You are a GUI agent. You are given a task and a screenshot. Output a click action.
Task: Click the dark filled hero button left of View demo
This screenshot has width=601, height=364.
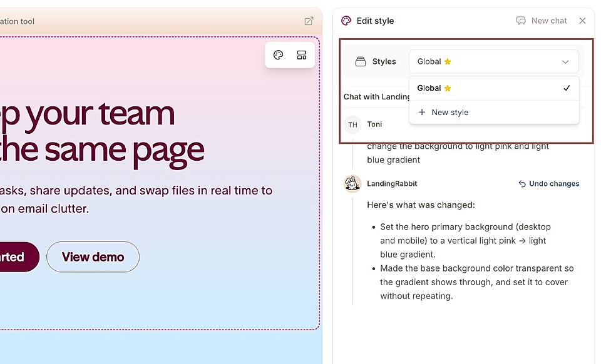click(x=16, y=257)
